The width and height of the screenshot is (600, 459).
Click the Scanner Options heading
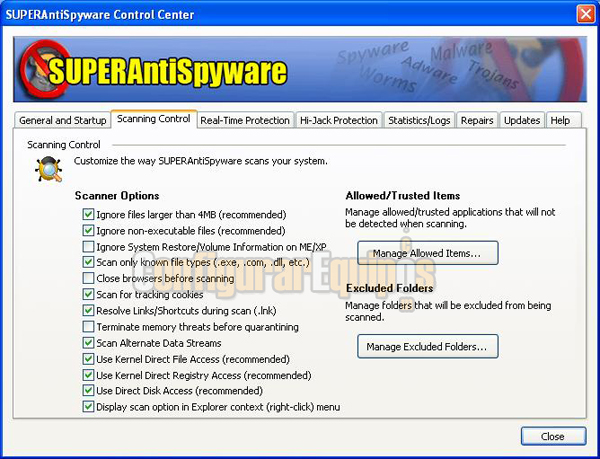coord(117,195)
